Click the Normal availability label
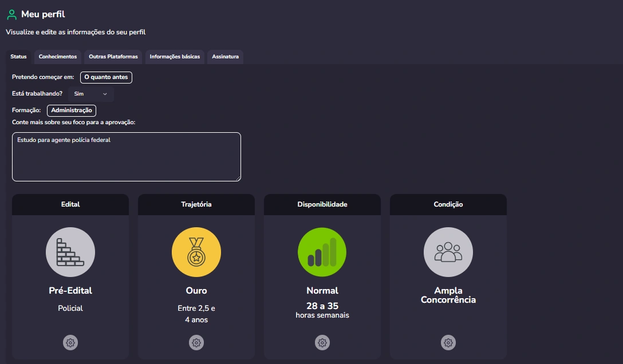 (x=322, y=291)
